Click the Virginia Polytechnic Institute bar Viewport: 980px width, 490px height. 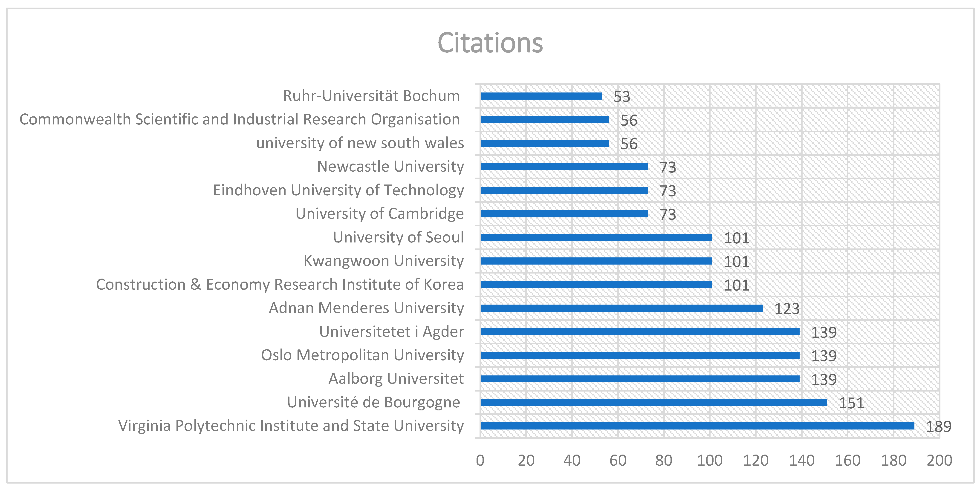(x=697, y=426)
